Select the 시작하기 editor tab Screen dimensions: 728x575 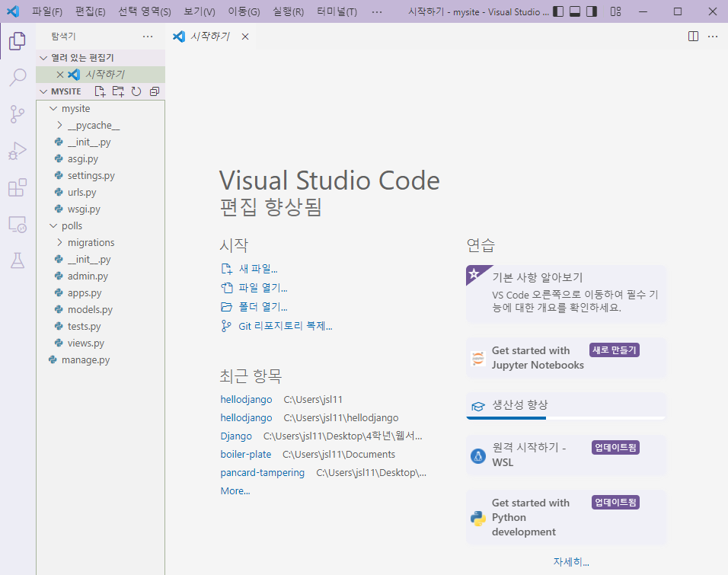tap(209, 37)
